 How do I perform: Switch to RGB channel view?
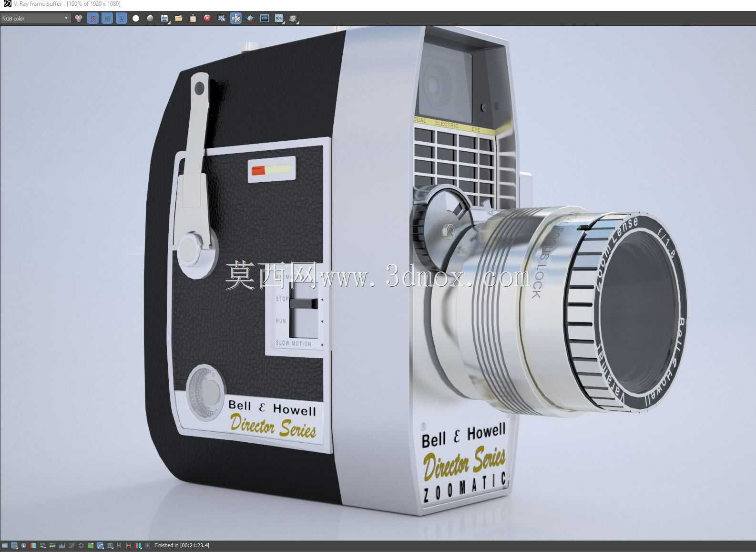pos(79,19)
